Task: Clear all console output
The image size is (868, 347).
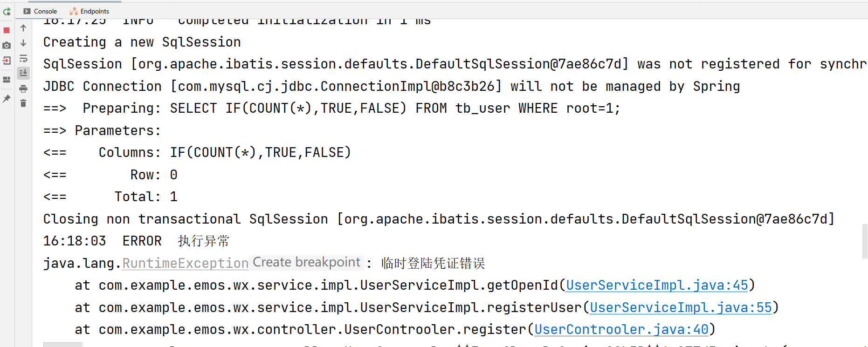Action: point(23,103)
